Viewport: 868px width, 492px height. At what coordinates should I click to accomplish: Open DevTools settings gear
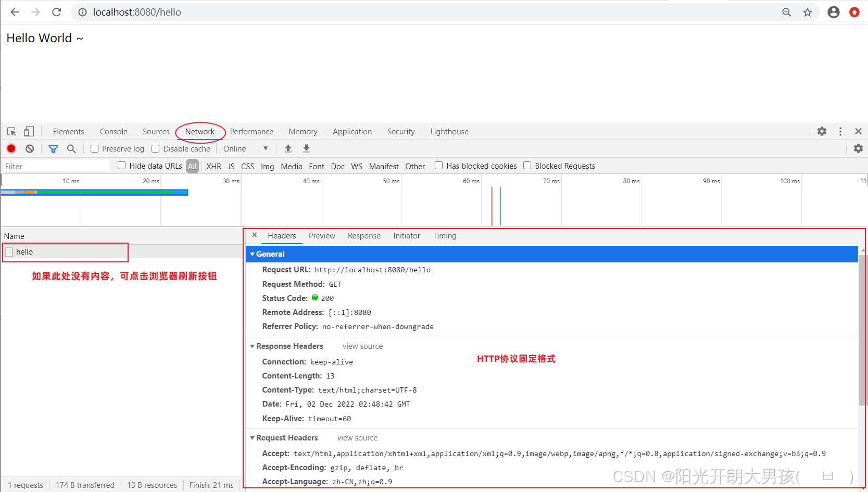tap(822, 131)
